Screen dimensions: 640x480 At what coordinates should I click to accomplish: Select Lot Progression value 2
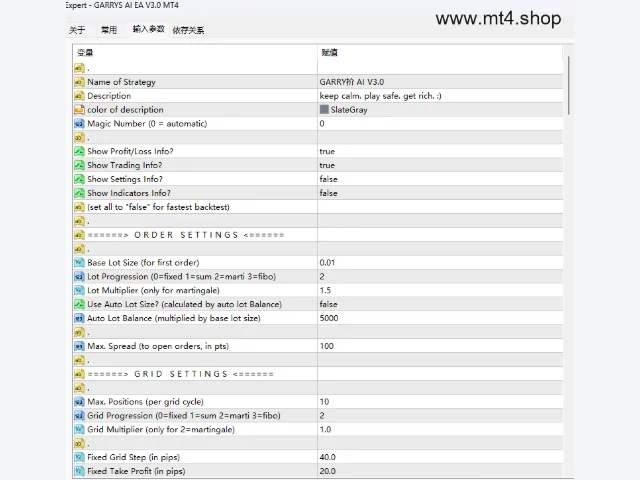point(322,277)
